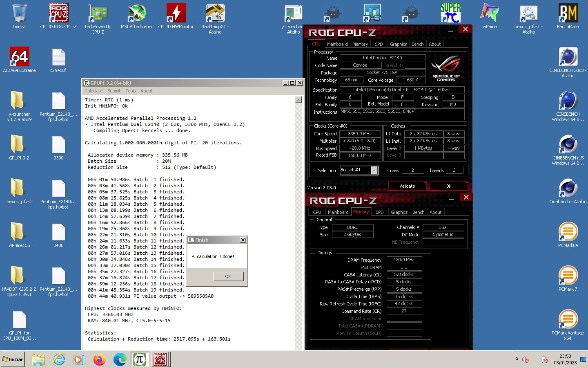Select the GPUPI_for CPU_100M file icon
Screen dimensions: 588x368
tap(19, 325)
